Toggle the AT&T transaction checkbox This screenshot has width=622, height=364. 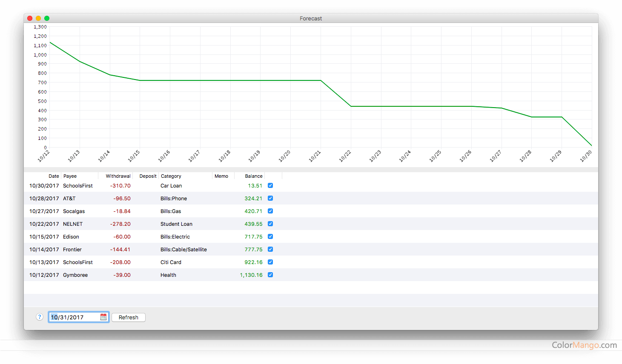click(x=270, y=198)
